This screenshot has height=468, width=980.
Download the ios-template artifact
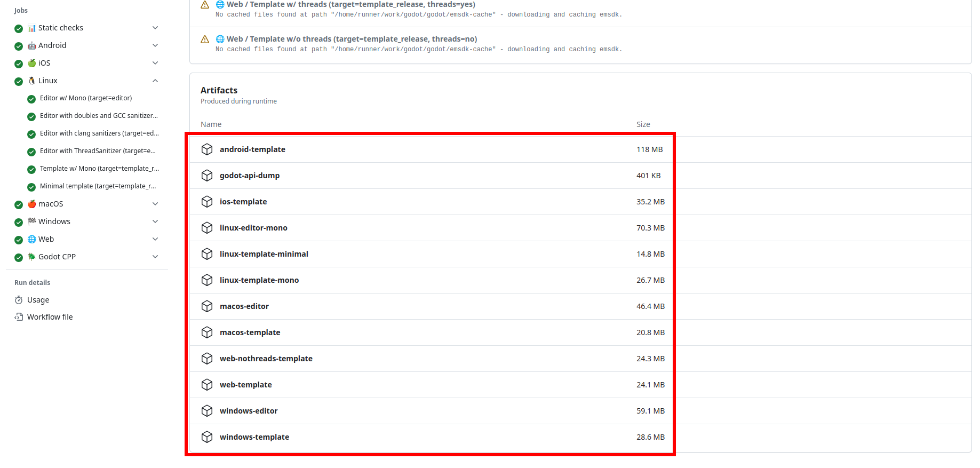coord(243,202)
